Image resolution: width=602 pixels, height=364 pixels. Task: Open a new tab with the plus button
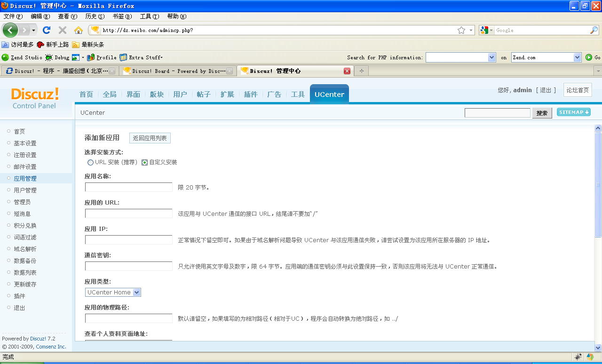[361, 71]
